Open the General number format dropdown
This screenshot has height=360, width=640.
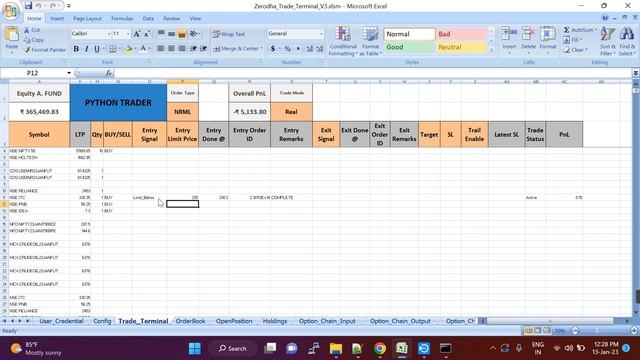[321, 34]
